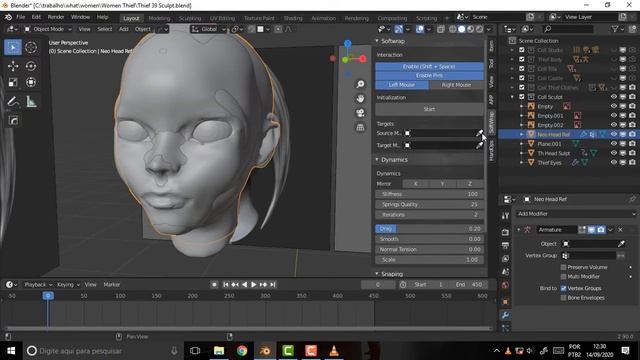Viewport: 640px width, 360px height.
Task: Click the pan view hand icon
Action: coord(360,98)
